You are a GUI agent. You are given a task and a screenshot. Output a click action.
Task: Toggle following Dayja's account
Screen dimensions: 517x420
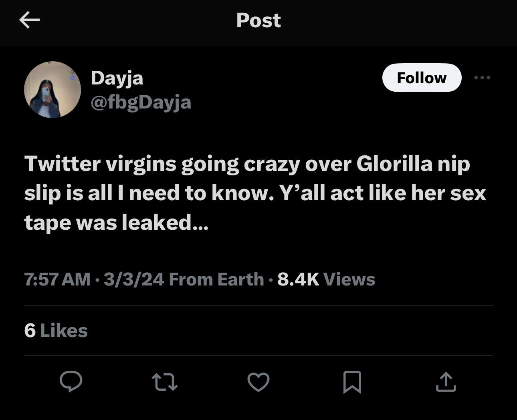(x=422, y=78)
